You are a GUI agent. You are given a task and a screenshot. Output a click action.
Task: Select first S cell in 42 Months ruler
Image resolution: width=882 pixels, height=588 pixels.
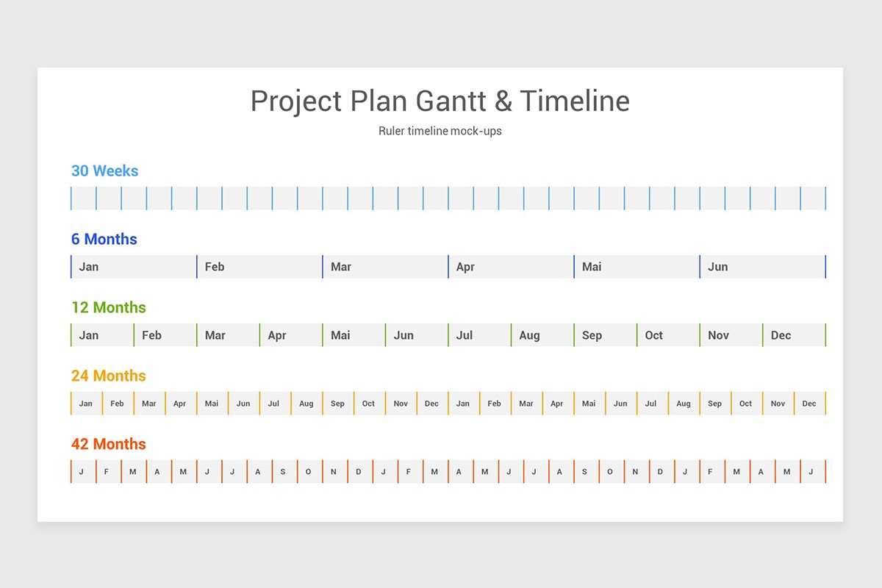coord(284,472)
